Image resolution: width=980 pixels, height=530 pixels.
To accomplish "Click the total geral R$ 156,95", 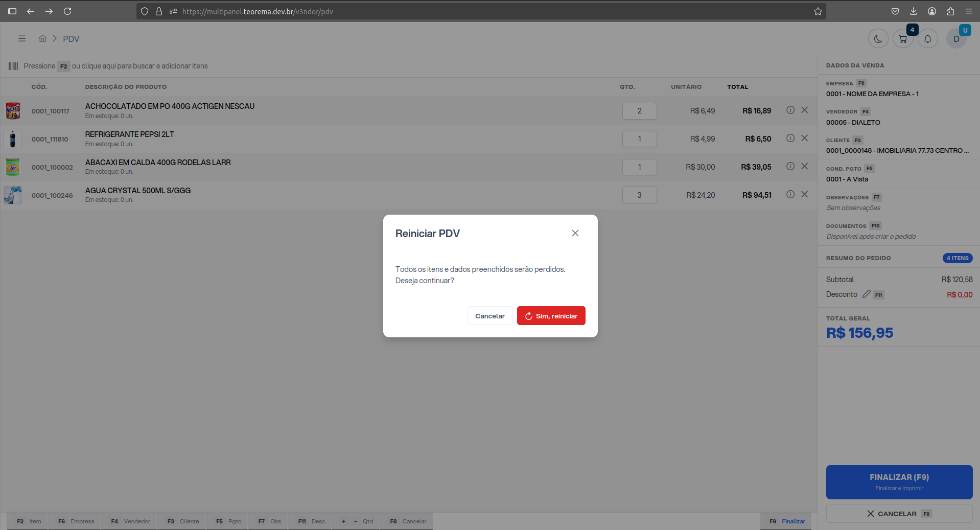I will point(859,333).
